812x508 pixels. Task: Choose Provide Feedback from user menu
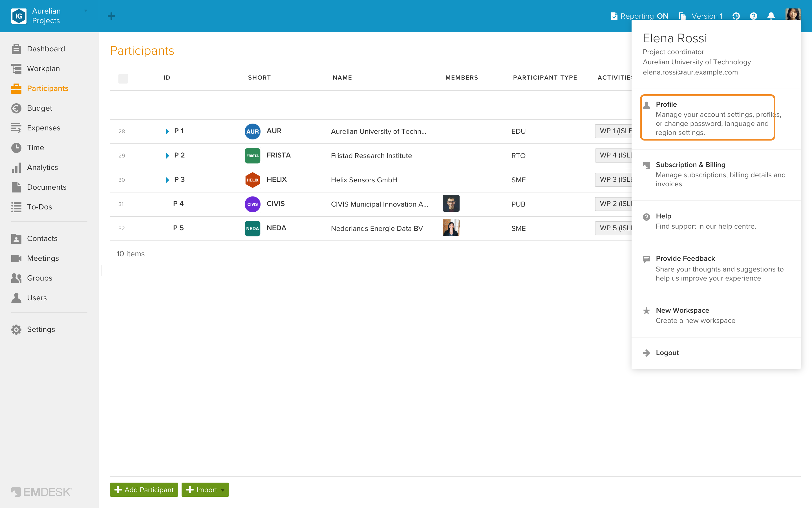point(716,268)
